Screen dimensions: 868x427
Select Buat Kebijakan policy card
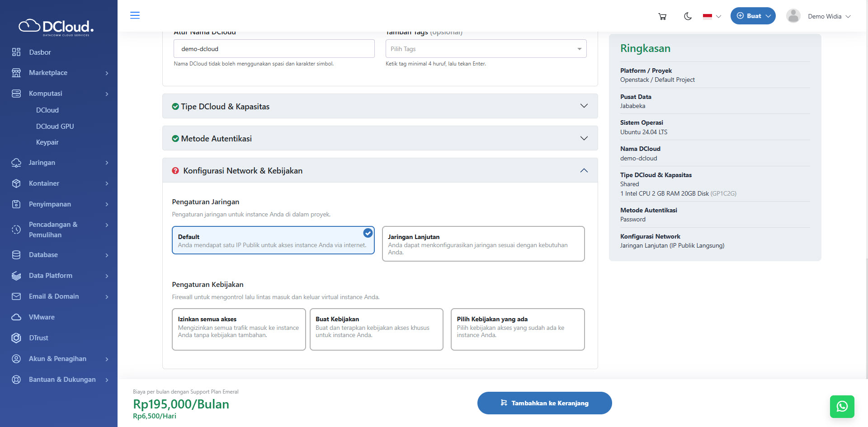pyautogui.click(x=376, y=329)
